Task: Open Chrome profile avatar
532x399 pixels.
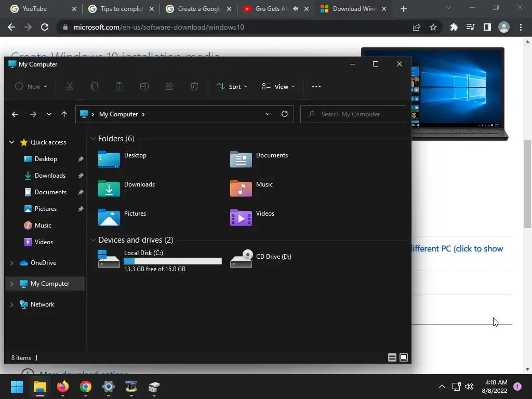Action: click(504, 27)
